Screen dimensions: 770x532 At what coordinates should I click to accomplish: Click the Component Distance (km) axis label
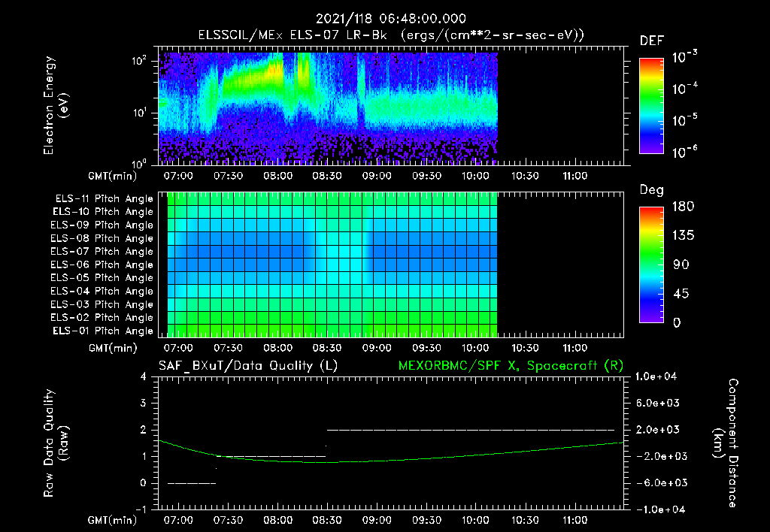pos(726,443)
